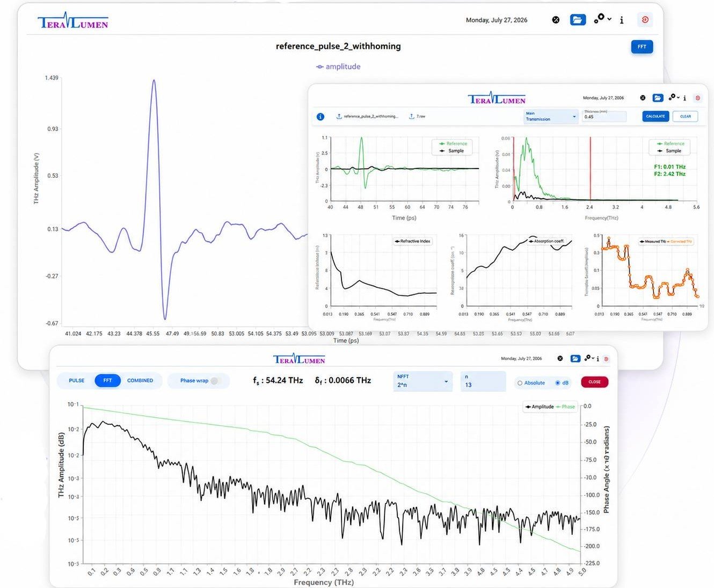
Task: Open the Main Transmission dropdown
Action: [551, 117]
